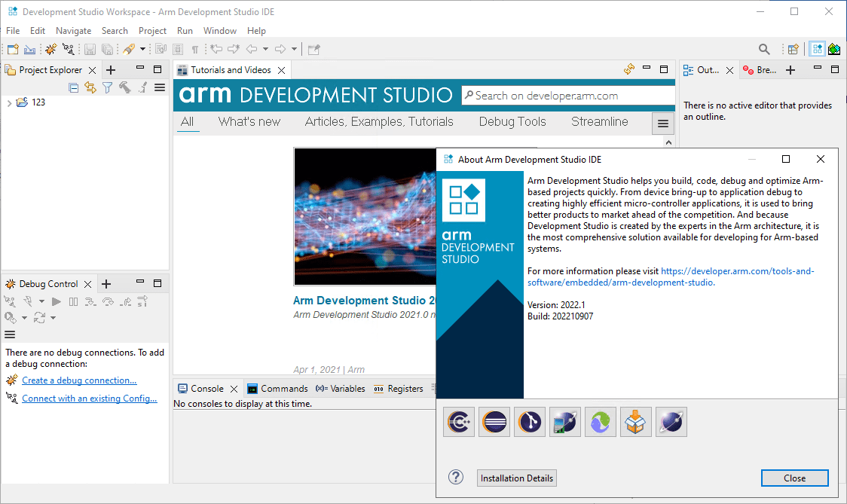Select Articles, Examples, Tutorials tab
Screen dimensions: 847x504
[379, 121]
